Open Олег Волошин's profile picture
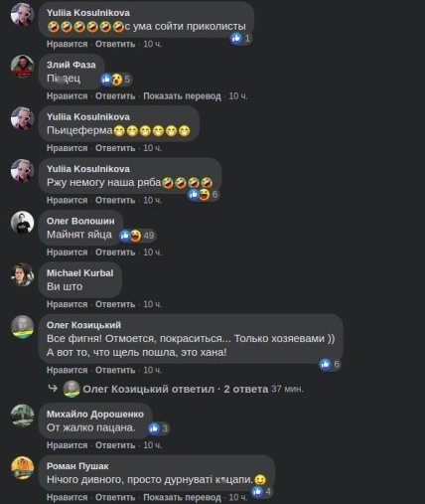 coord(22,223)
